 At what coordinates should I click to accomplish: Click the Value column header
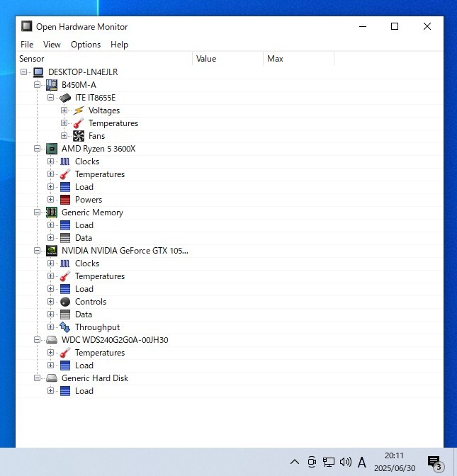pyautogui.click(x=227, y=59)
